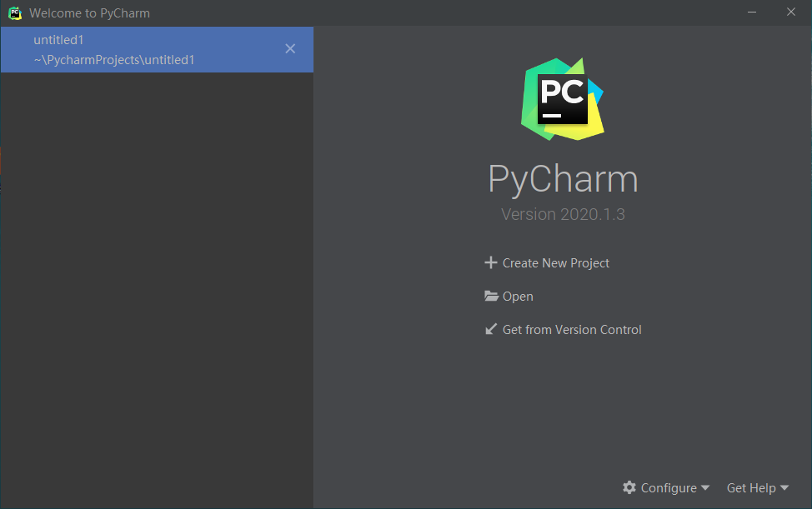812x509 pixels.
Task: Remove untitled1 using the X icon
Action: [x=290, y=48]
